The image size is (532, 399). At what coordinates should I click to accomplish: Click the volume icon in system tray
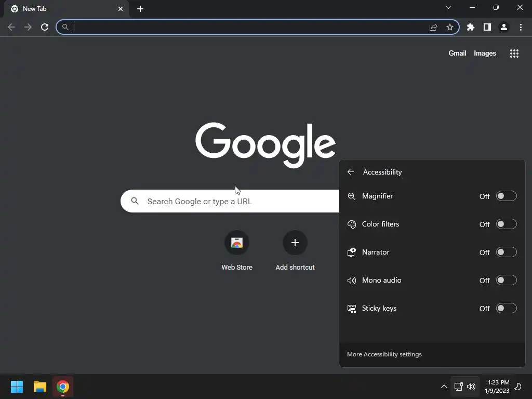tap(471, 387)
